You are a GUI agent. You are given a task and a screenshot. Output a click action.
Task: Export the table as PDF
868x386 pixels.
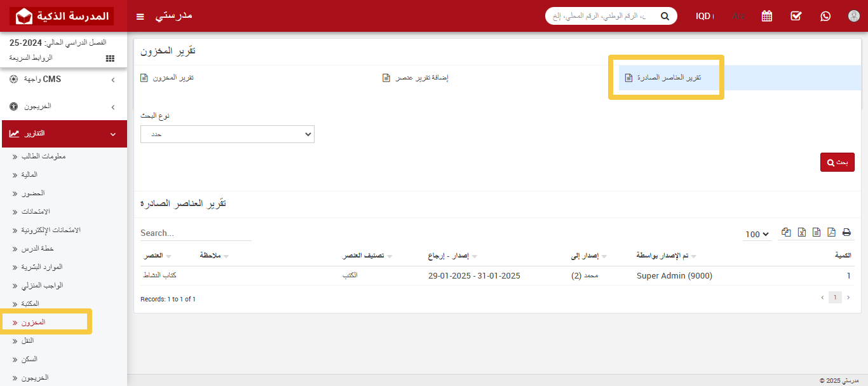(831, 232)
